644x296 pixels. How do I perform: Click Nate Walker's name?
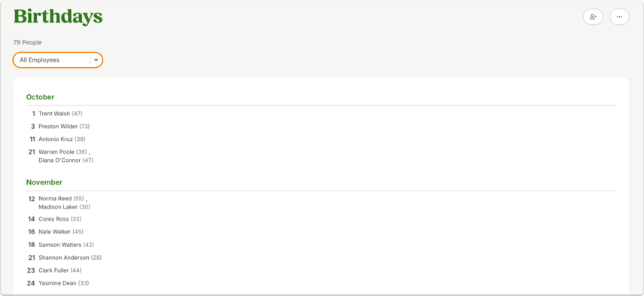55,232
